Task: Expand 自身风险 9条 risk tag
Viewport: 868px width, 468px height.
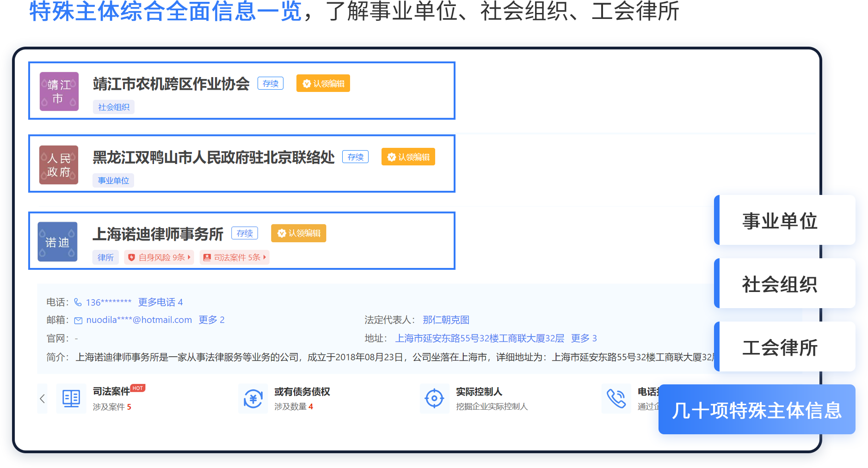Action: 159,257
